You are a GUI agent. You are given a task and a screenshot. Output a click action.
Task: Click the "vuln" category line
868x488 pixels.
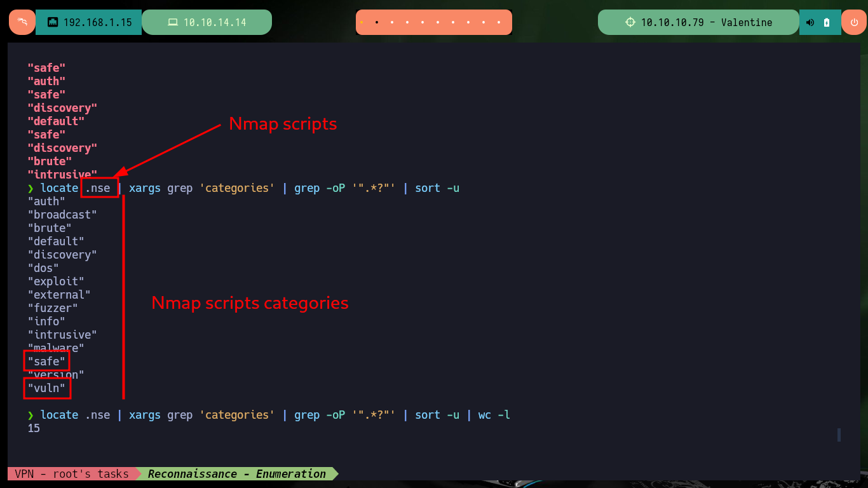pyautogui.click(x=46, y=388)
